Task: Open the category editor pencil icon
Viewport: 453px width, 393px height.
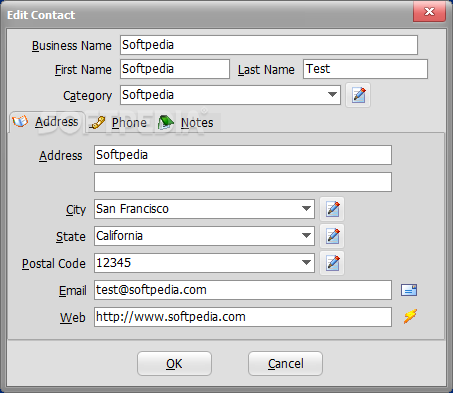Action: pos(358,95)
